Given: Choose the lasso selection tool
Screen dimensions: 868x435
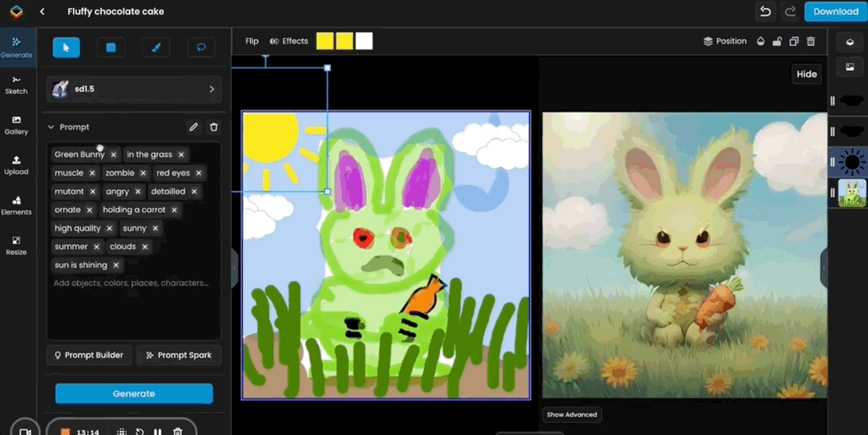Looking at the screenshot, I should (x=201, y=48).
